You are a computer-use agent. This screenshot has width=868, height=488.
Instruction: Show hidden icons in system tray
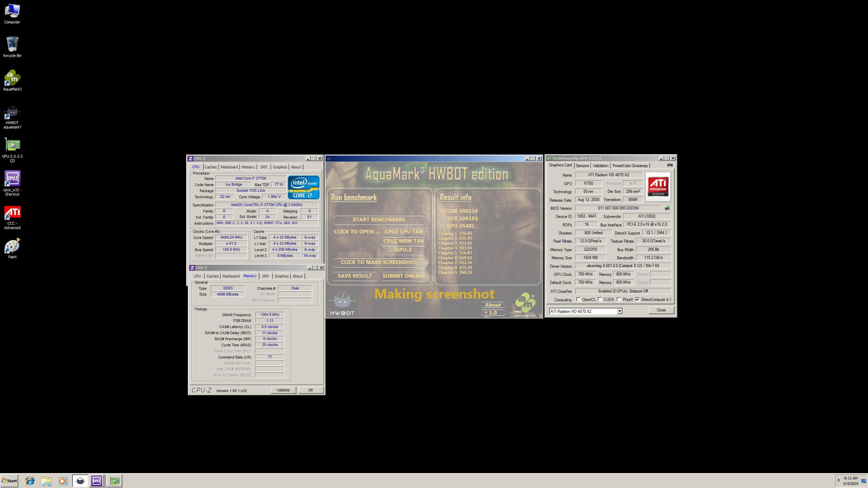(839, 481)
